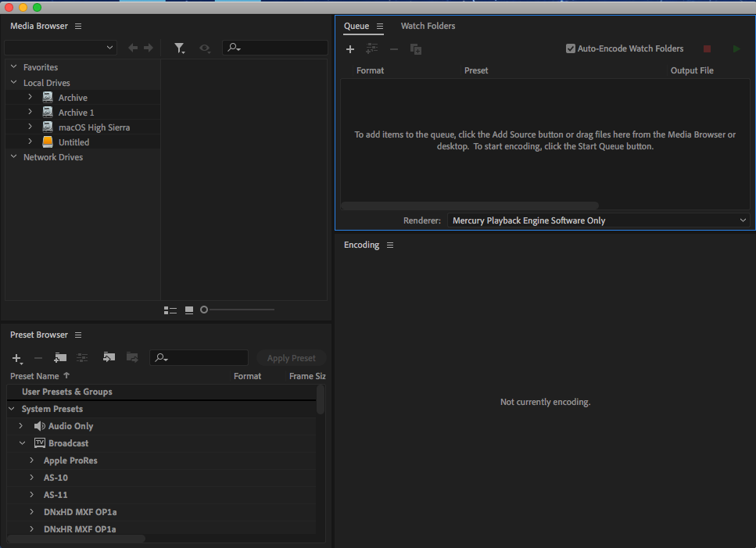Expand the AS-11 presets
The image size is (756, 548).
pos(32,495)
